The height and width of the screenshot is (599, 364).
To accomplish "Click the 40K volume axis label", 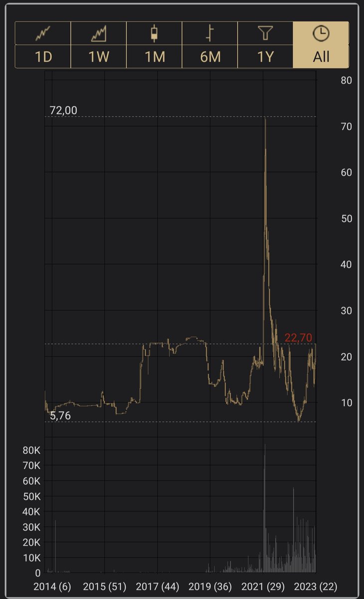I will 31,512.
